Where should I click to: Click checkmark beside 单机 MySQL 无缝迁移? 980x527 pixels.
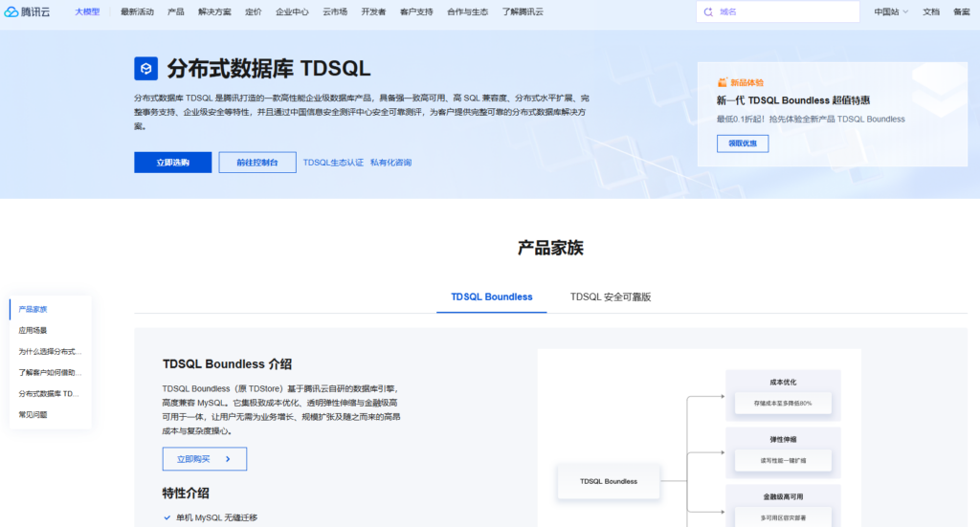click(x=167, y=517)
